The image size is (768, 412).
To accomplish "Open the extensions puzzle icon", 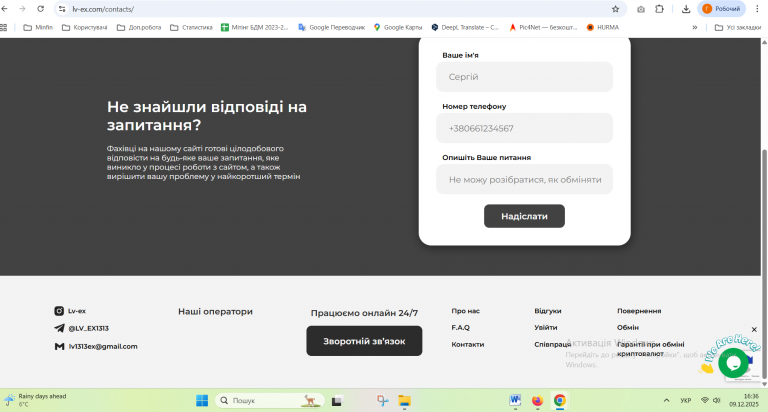I will 659,9.
